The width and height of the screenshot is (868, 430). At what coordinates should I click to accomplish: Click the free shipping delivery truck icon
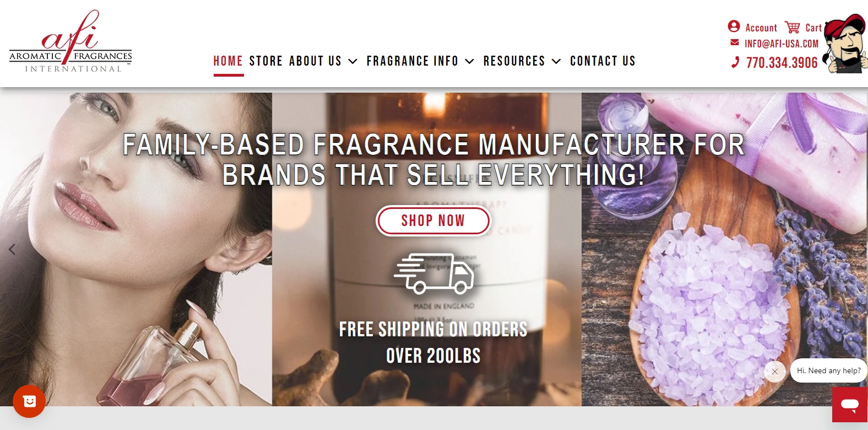[433, 273]
